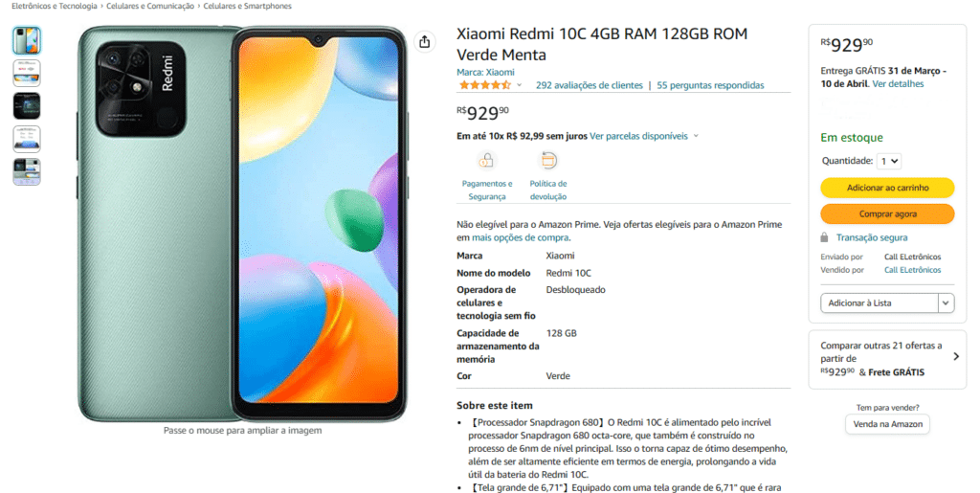
Task: Open the Política de devolução icon
Action: point(548,161)
